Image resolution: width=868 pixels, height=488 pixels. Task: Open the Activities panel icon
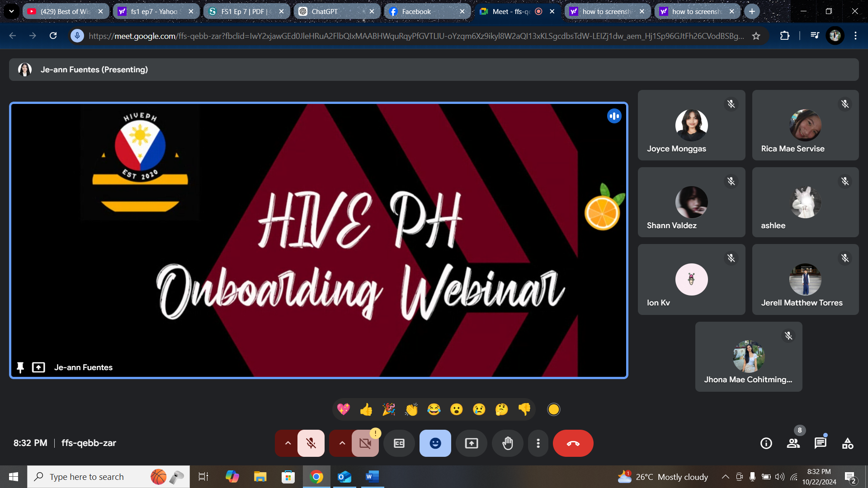pyautogui.click(x=848, y=443)
